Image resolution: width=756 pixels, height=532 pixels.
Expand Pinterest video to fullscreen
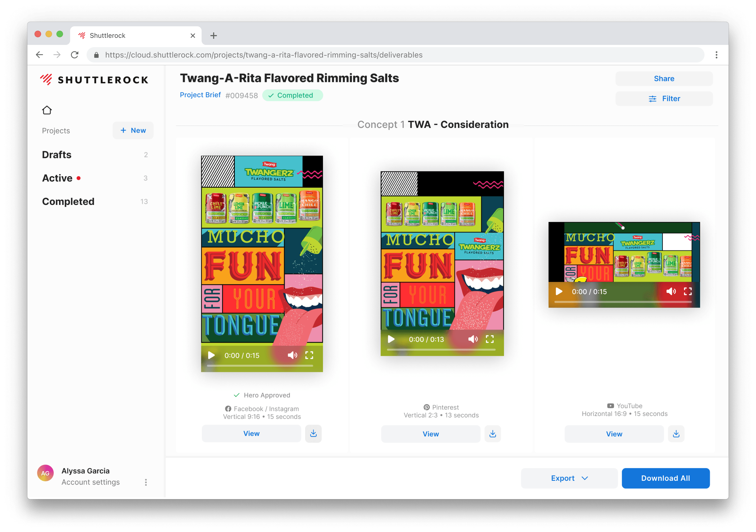(490, 339)
